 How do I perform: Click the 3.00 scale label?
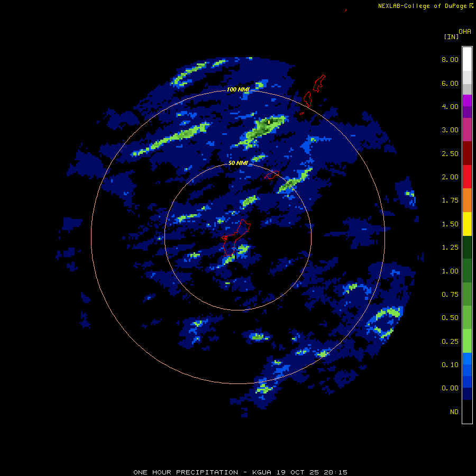pos(450,130)
